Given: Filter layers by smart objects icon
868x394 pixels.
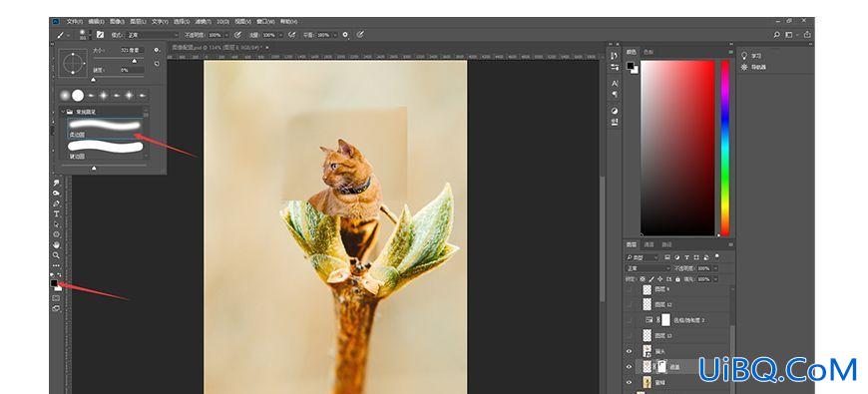Looking at the screenshot, I should pos(705,257).
